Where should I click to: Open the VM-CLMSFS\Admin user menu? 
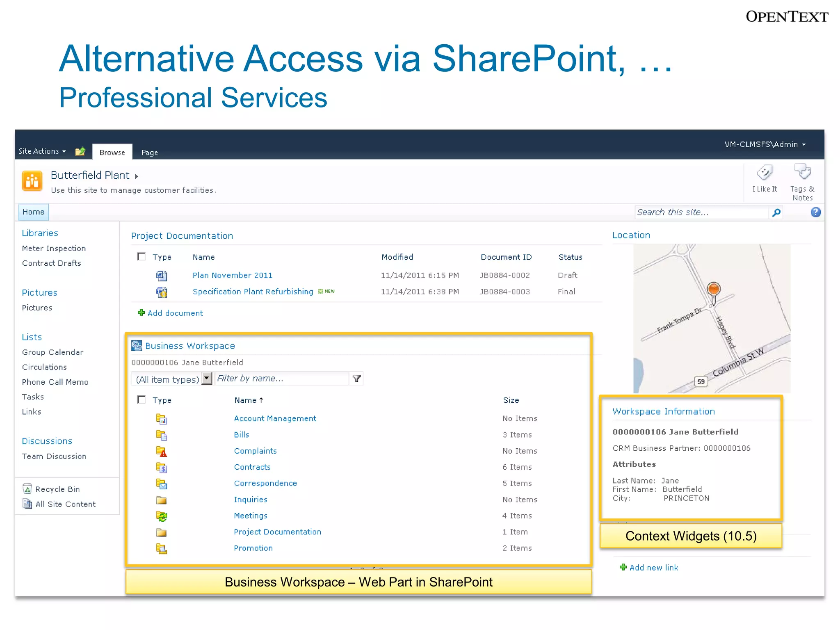pyautogui.click(x=765, y=144)
